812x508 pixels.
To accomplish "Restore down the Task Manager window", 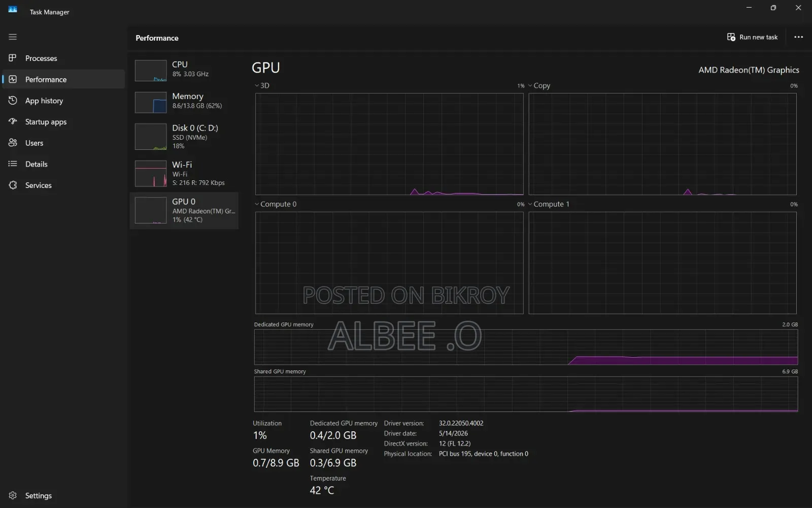I will 773,8.
